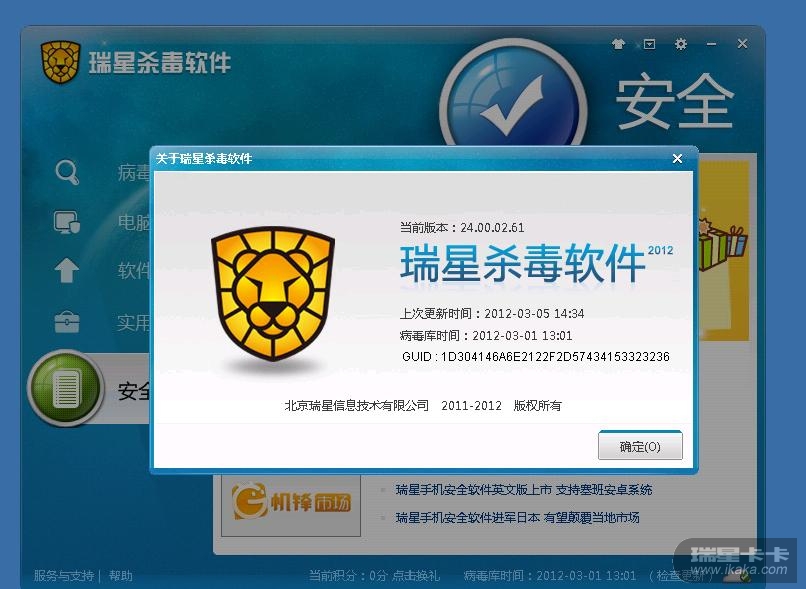Click the 当前积分：0分 text in status bar
The image size is (806, 589).
347,576
